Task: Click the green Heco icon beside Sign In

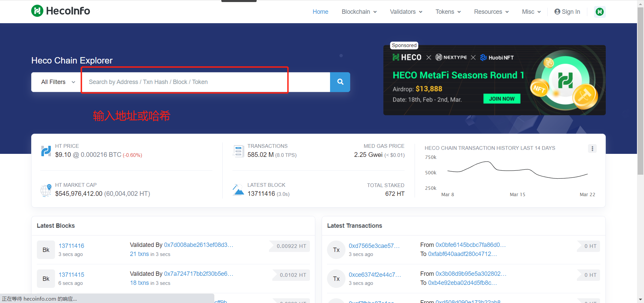Action: click(x=599, y=12)
